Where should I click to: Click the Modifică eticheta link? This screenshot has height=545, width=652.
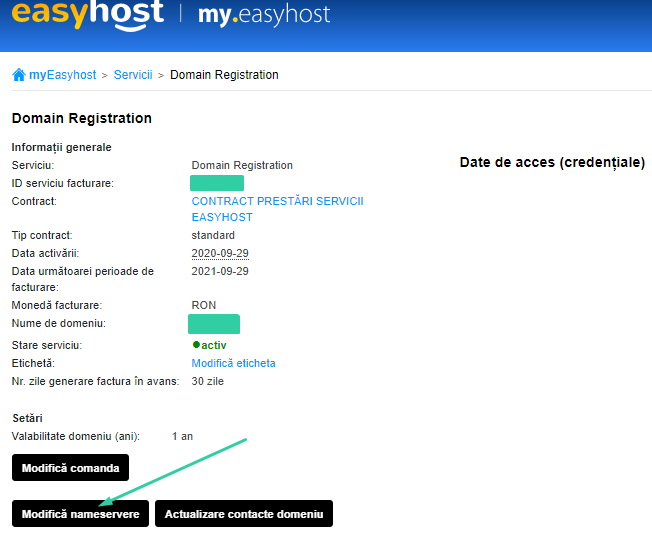coord(233,363)
